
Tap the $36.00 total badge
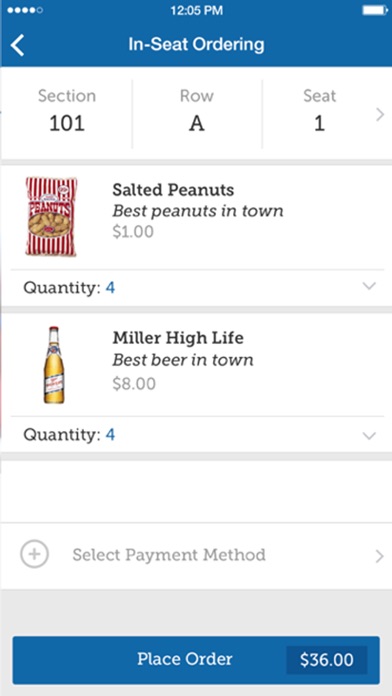pyautogui.click(x=327, y=660)
